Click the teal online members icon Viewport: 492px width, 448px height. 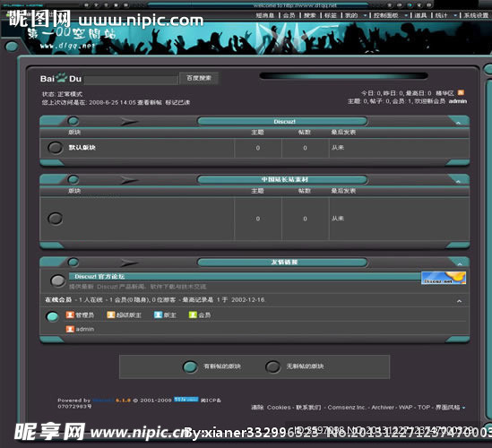[x=52, y=316]
